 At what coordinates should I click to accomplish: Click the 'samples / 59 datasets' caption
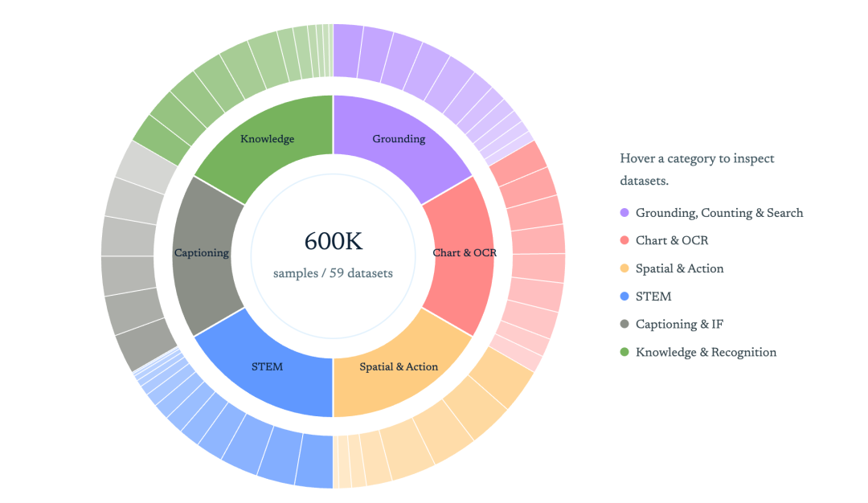[333, 274]
